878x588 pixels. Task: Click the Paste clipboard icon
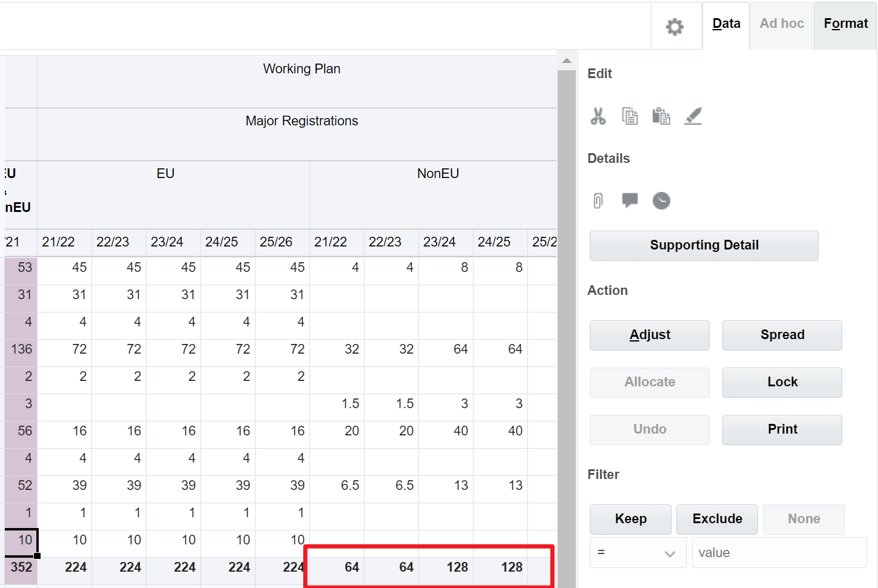click(661, 116)
